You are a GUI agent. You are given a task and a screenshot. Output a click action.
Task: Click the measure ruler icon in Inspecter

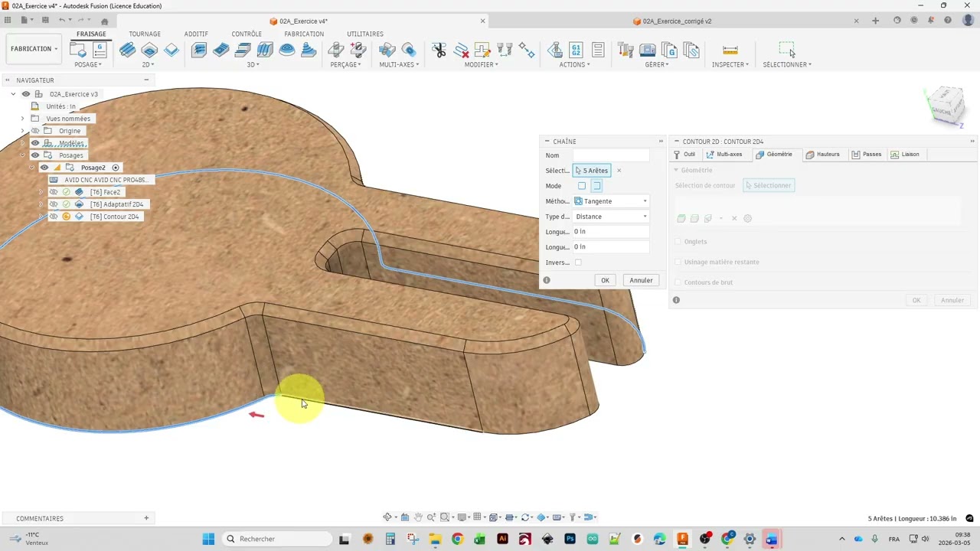[x=730, y=50]
